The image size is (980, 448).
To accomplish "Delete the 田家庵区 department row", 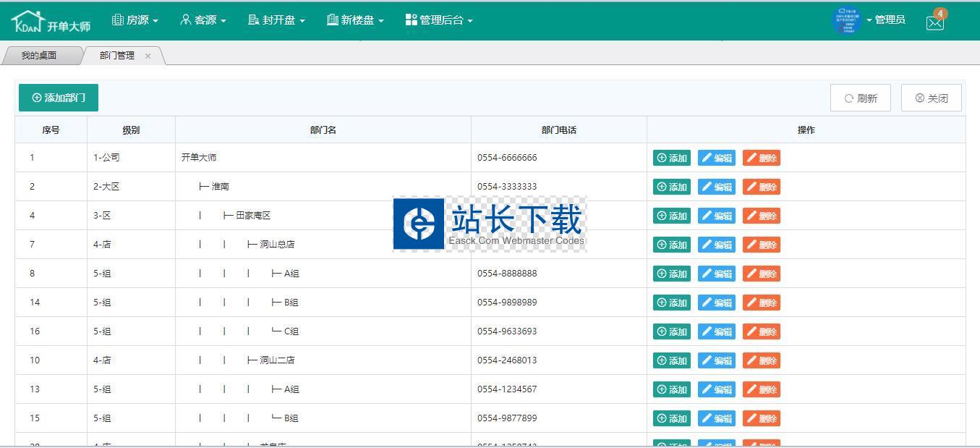I will (761, 216).
